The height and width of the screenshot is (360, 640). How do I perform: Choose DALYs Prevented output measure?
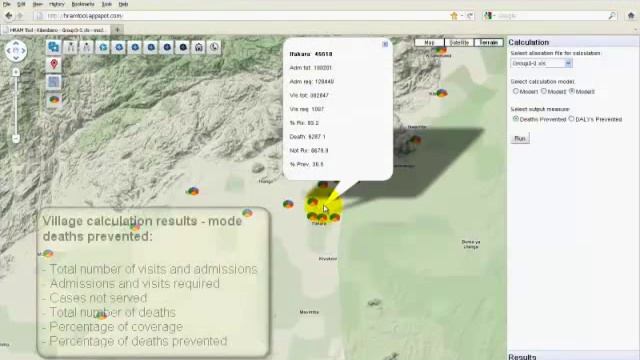tap(571, 119)
